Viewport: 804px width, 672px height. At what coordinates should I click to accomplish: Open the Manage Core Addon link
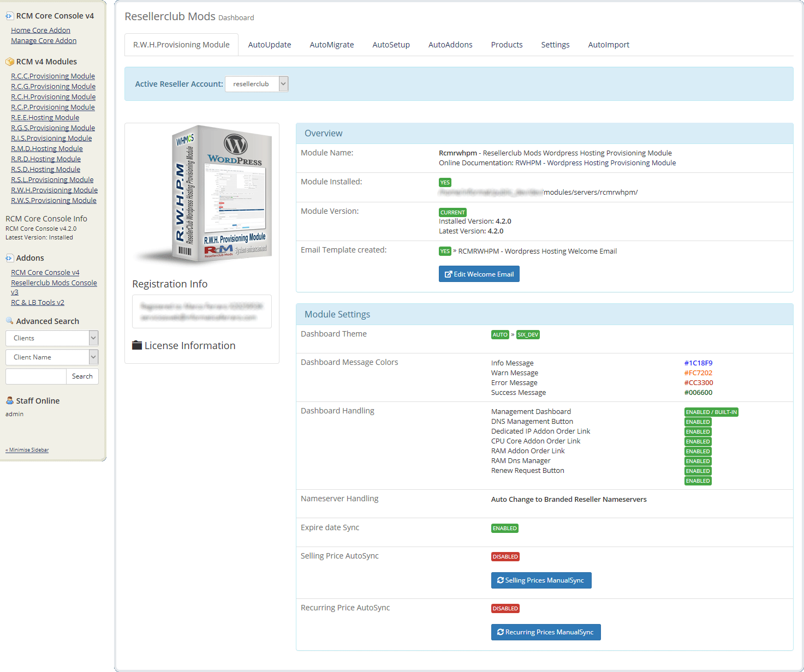pyautogui.click(x=44, y=41)
